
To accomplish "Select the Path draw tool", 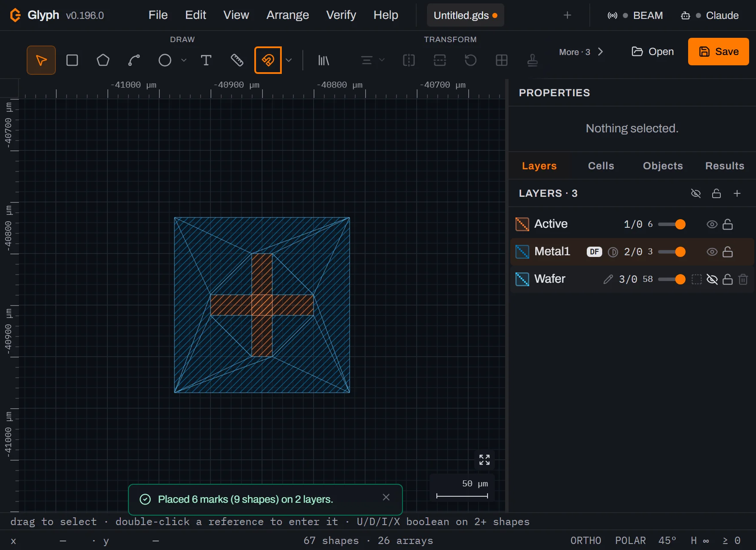I will tap(134, 60).
